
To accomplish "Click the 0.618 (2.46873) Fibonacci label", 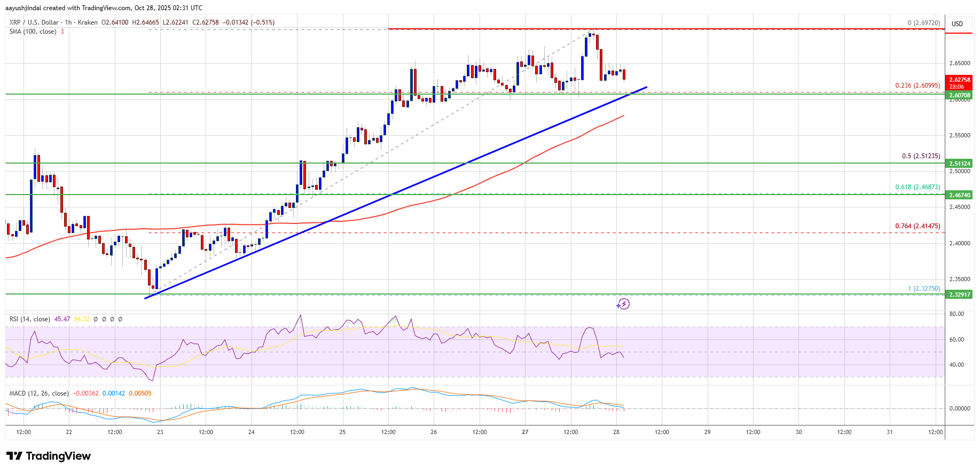I will click(x=918, y=187).
